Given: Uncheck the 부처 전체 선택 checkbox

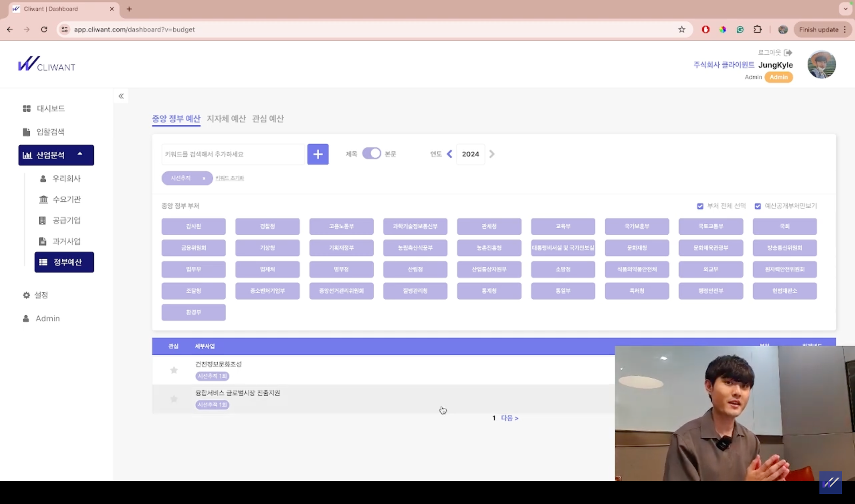Looking at the screenshot, I should [700, 206].
